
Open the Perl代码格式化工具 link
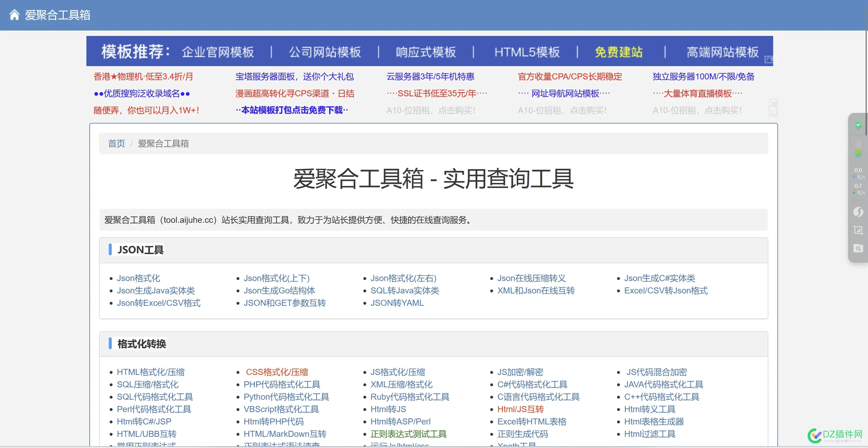click(x=154, y=409)
